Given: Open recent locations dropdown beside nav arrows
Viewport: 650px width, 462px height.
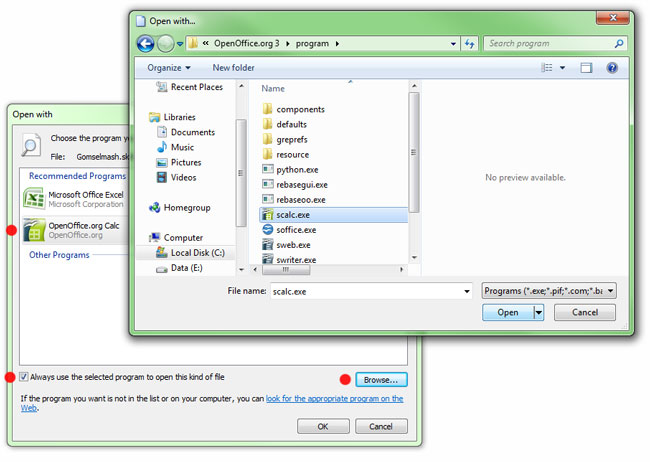Looking at the screenshot, I should click(180, 44).
